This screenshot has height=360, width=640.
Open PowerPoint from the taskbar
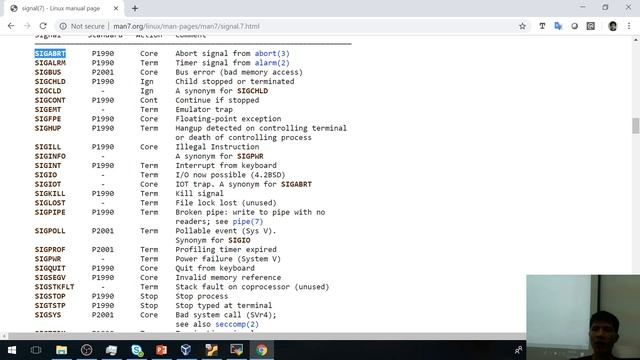[x=162, y=350]
